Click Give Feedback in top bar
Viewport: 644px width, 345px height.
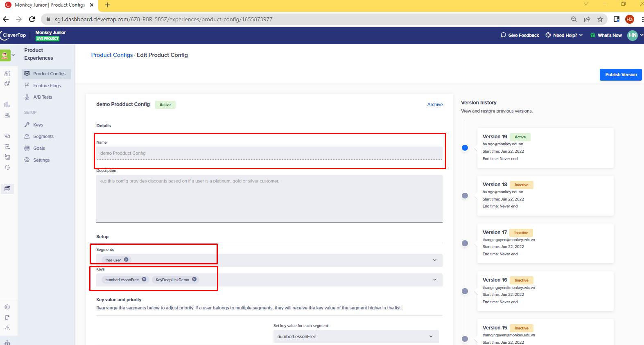[x=520, y=35]
